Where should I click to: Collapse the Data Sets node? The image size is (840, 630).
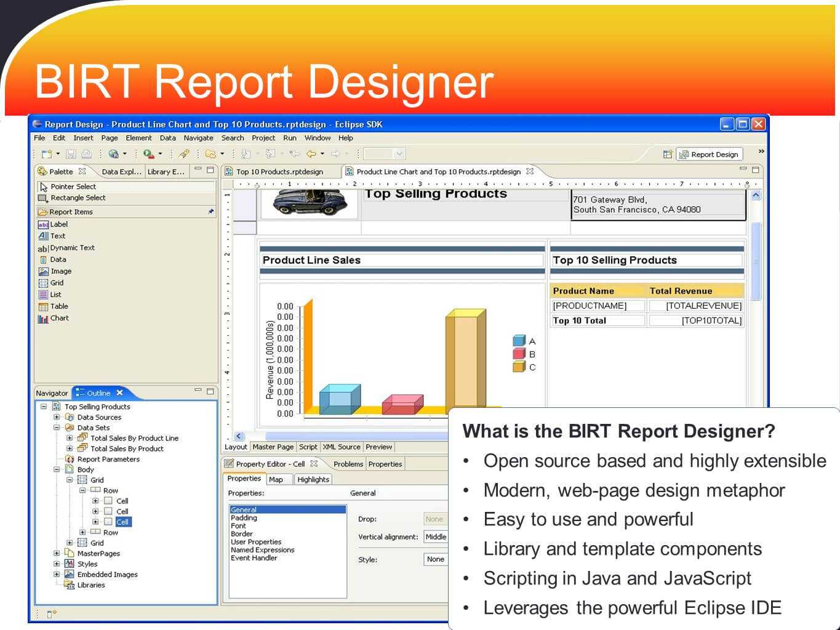pyautogui.click(x=57, y=428)
